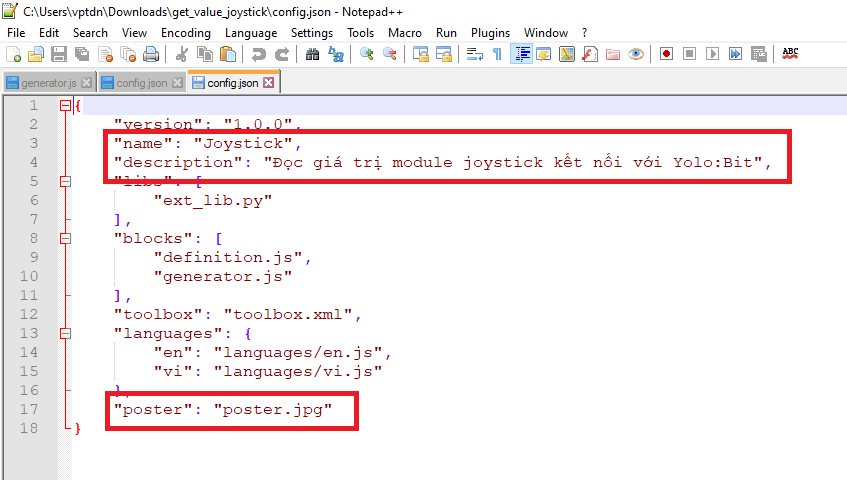The height and width of the screenshot is (480, 847).
Task: Open the File menu
Action: click(x=16, y=33)
